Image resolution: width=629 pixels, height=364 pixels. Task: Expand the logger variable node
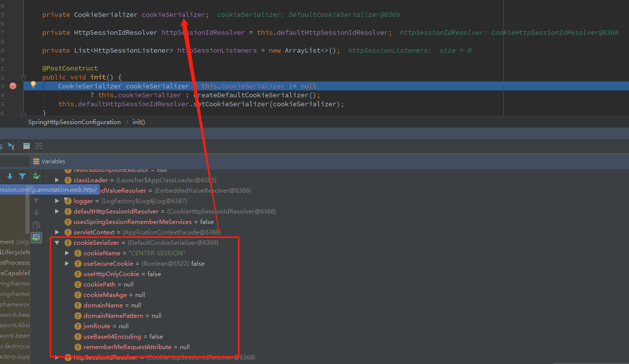pyautogui.click(x=57, y=201)
